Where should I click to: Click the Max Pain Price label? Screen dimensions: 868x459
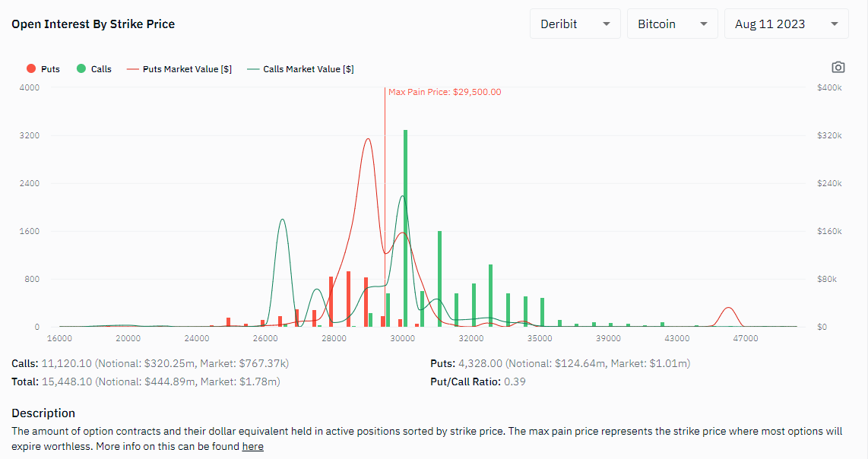click(x=445, y=92)
